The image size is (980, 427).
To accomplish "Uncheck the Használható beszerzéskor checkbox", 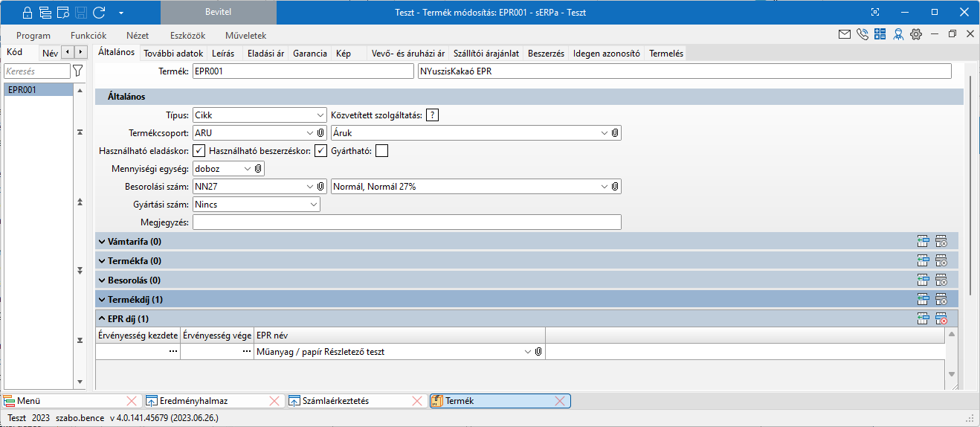I will click(320, 151).
